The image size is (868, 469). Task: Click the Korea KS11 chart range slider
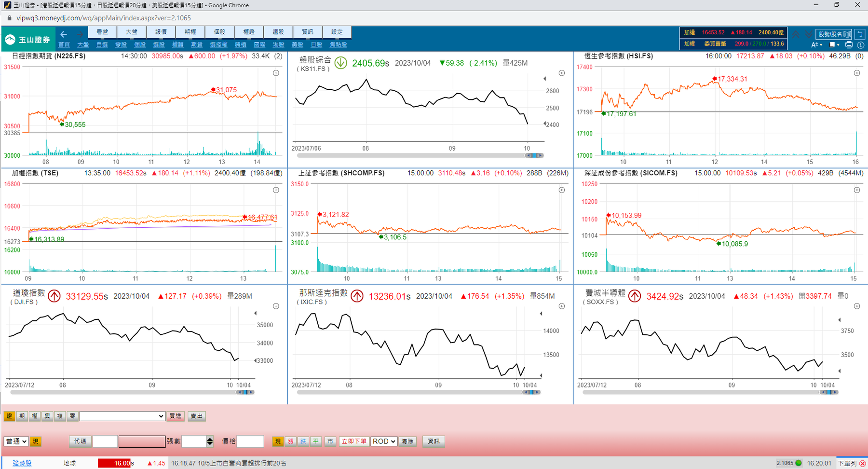tap(534, 155)
